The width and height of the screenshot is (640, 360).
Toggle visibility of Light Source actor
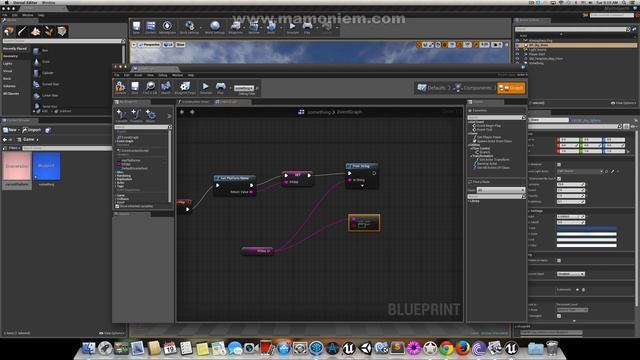(x=517, y=50)
